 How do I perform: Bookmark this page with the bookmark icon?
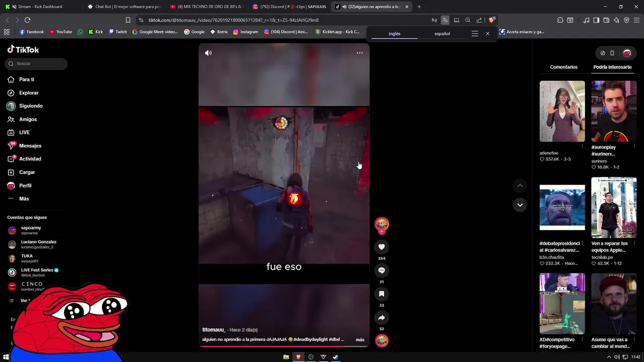point(128,20)
